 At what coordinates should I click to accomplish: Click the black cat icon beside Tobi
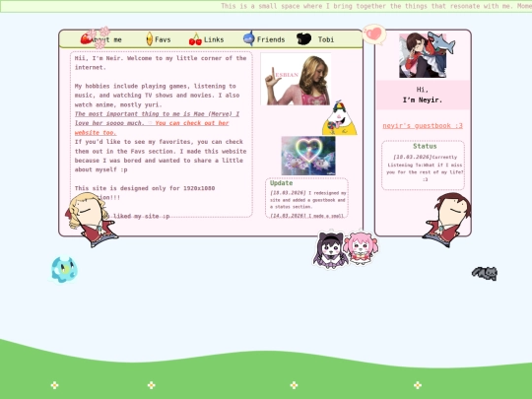tap(303, 39)
